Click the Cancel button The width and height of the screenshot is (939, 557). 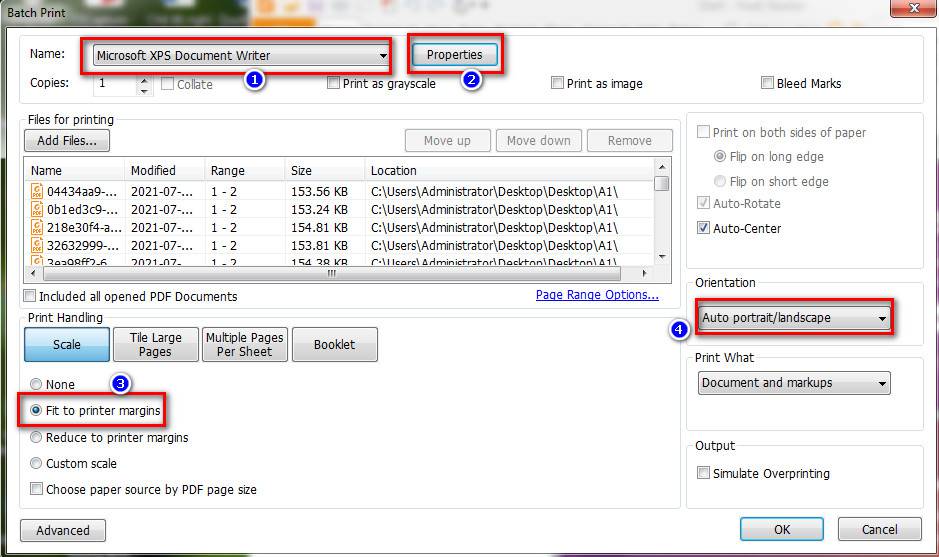point(880,529)
